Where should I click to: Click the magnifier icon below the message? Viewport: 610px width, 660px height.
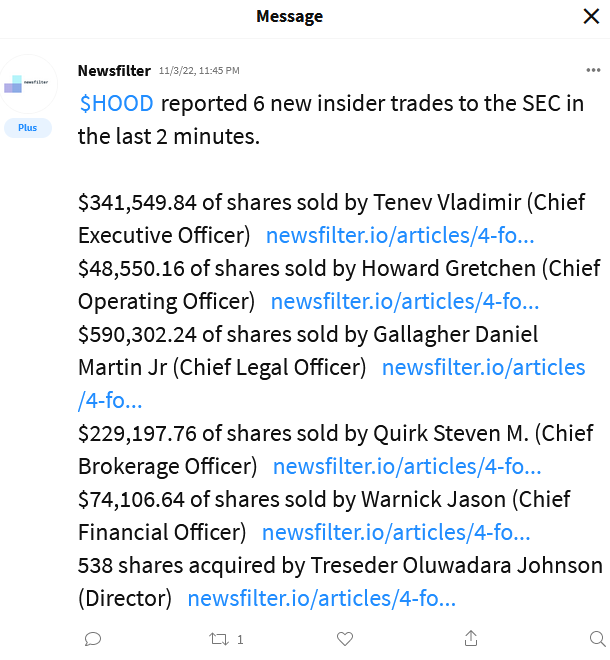(596, 638)
